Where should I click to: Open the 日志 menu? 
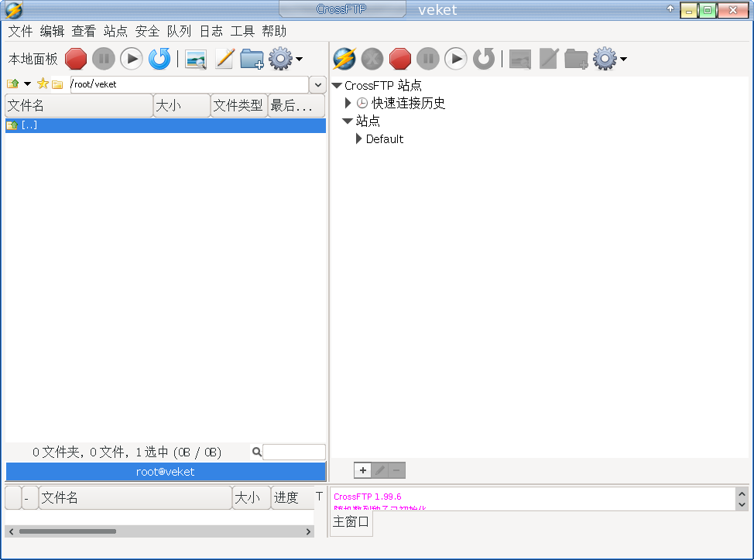tap(211, 31)
